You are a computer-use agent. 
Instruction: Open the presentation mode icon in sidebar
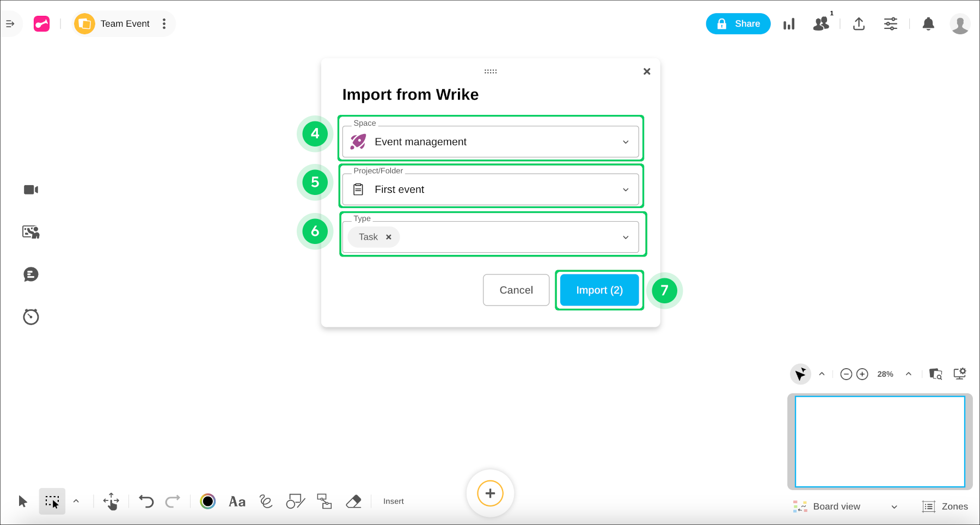pyautogui.click(x=30, y=231)
